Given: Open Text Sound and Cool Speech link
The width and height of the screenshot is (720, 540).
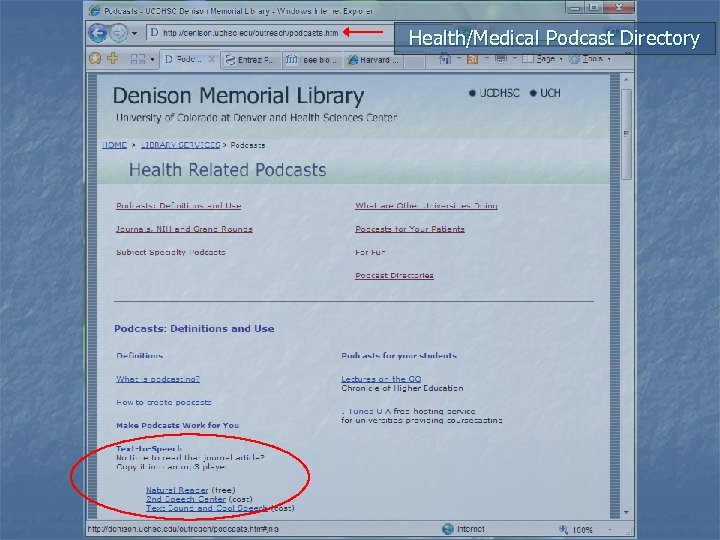Looking at the screenshot, I should 207,508.
